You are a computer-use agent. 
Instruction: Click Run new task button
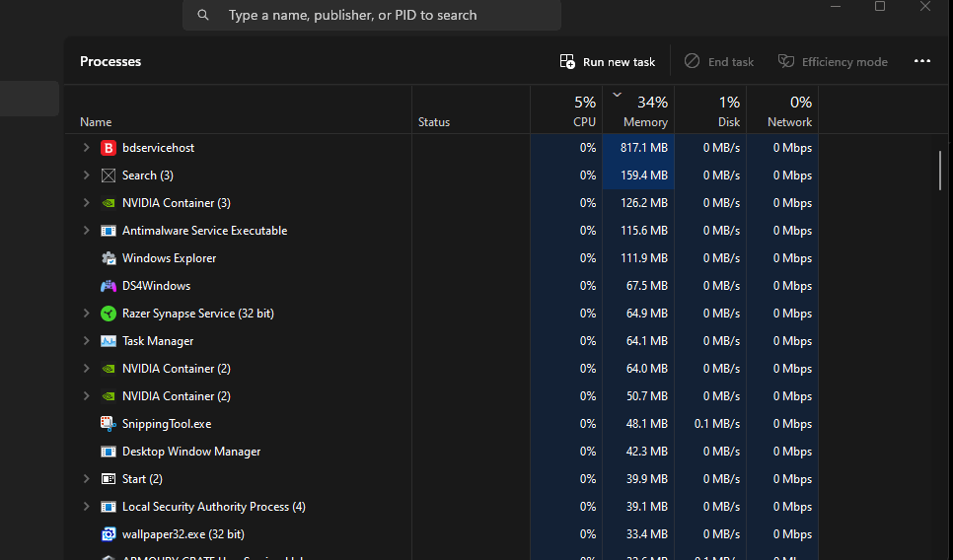coord(607,61)
